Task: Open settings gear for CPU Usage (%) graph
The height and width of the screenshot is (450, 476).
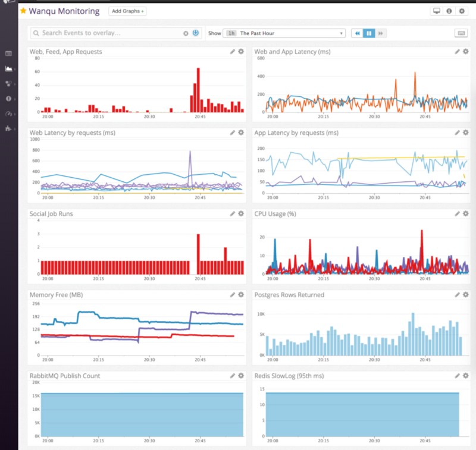Action: tap(465, 213)
